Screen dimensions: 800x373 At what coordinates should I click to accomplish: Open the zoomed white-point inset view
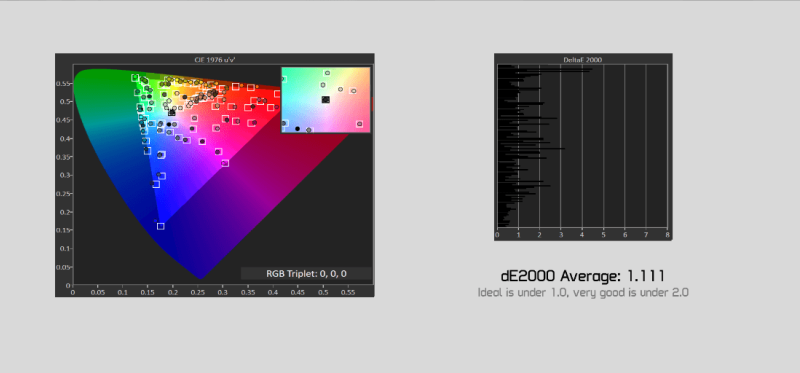tap(326, 100)
